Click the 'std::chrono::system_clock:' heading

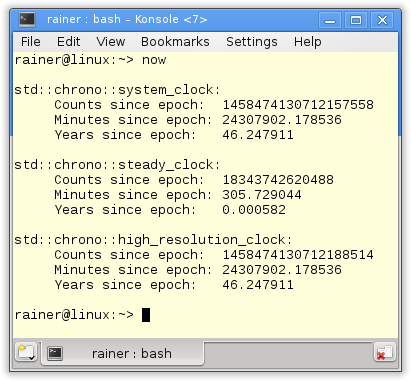(117, 90)
